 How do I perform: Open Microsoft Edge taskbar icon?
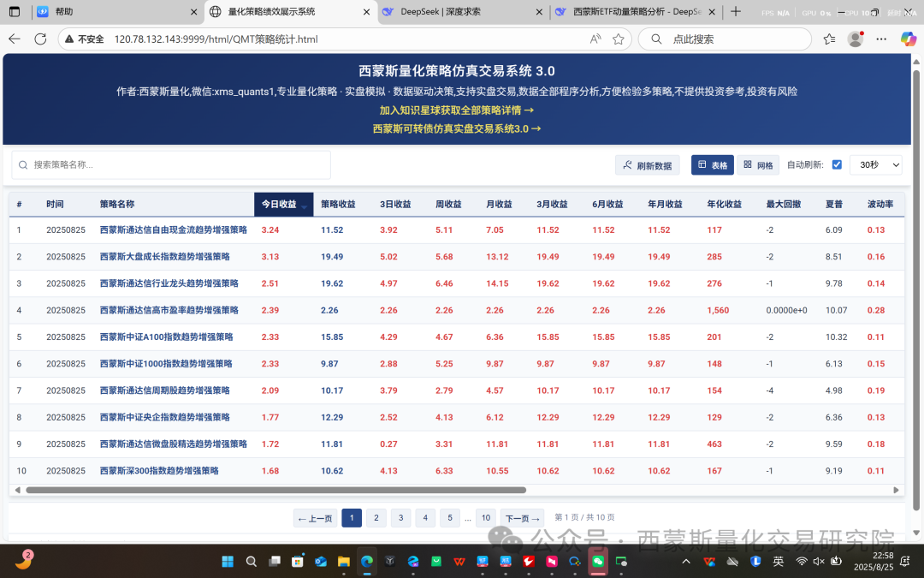coord(366,562)
